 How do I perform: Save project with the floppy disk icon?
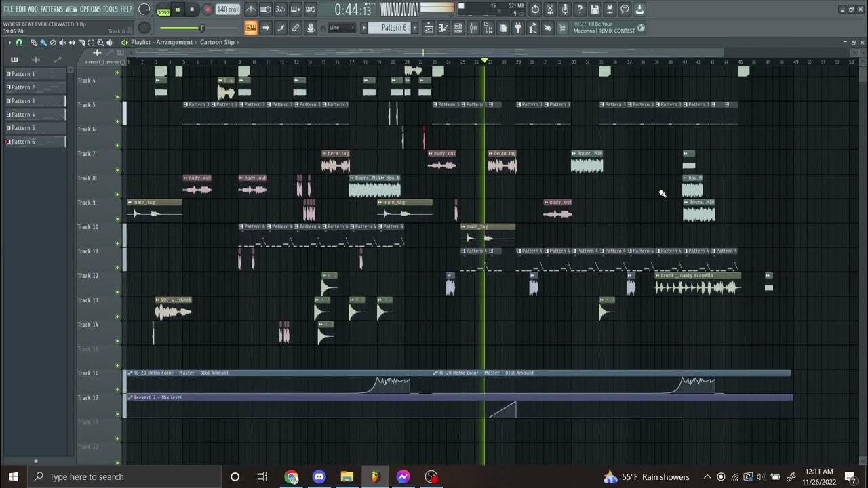coord(595,9)
